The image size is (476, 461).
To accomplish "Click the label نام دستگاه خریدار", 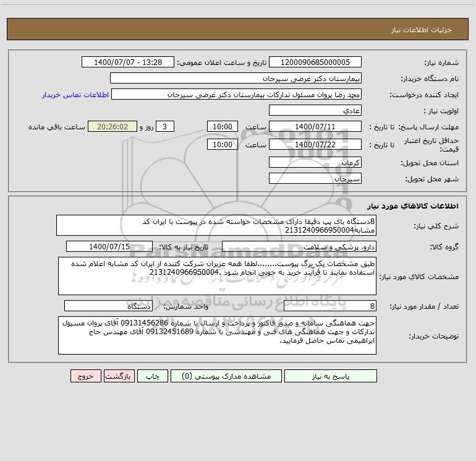I will point(430,79).
